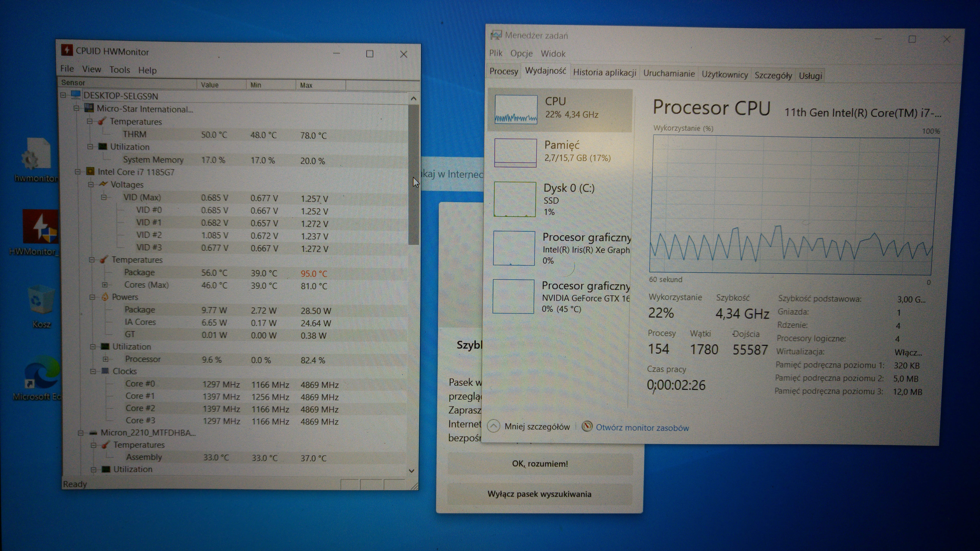This screenshot has width=980, height=551.
Task: Collapse the DESKTOP-SELGS9N root node
Action: [63, 95]
